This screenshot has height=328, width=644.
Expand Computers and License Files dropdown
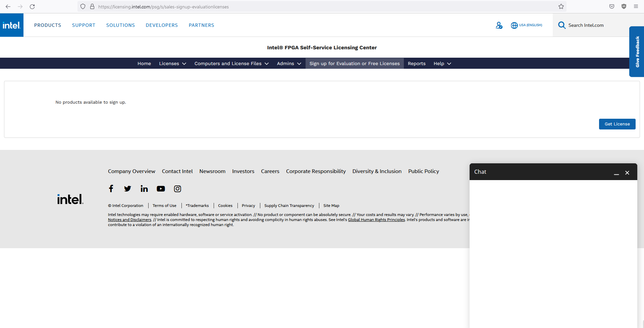[x=231, y=63]
